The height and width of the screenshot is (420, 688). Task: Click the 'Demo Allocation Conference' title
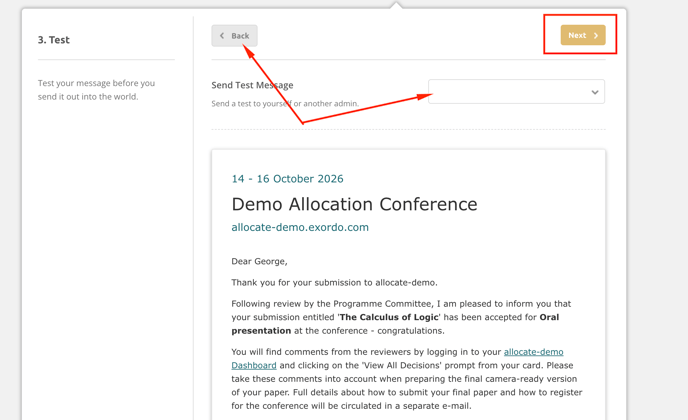click(x=354, y=204)
